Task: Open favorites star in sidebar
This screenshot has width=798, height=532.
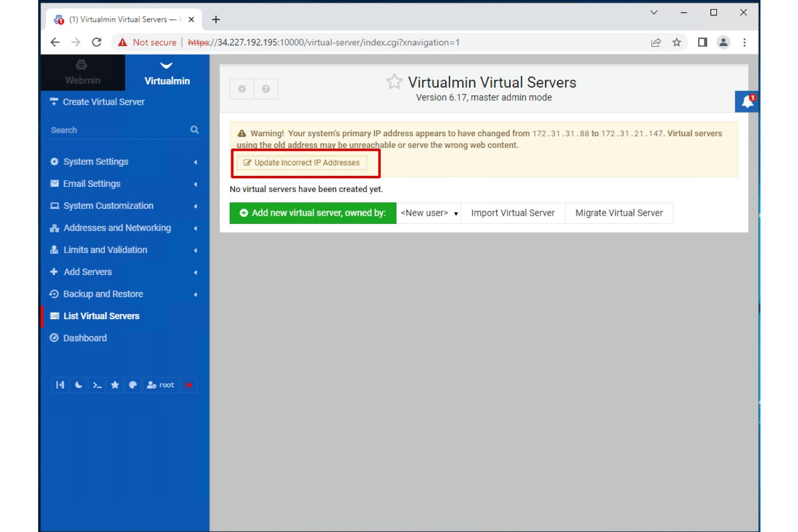Action: (115, 385)
